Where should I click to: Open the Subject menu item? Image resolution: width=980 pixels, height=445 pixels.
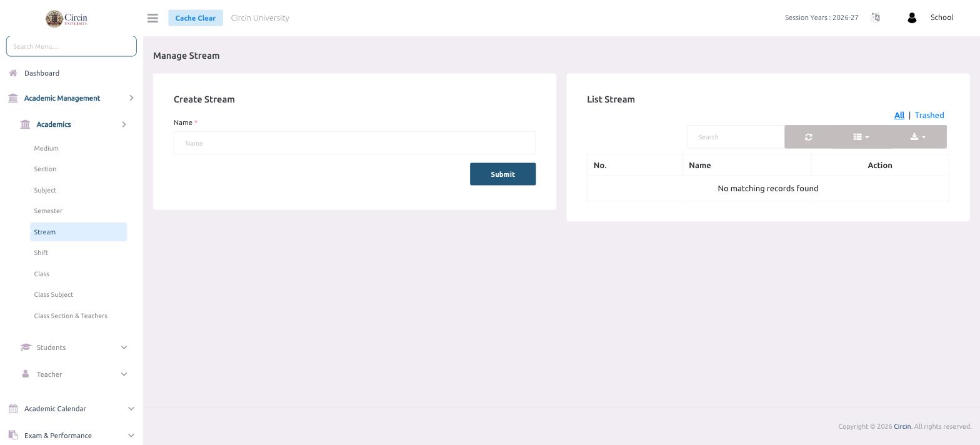click(x=45, y=190)
